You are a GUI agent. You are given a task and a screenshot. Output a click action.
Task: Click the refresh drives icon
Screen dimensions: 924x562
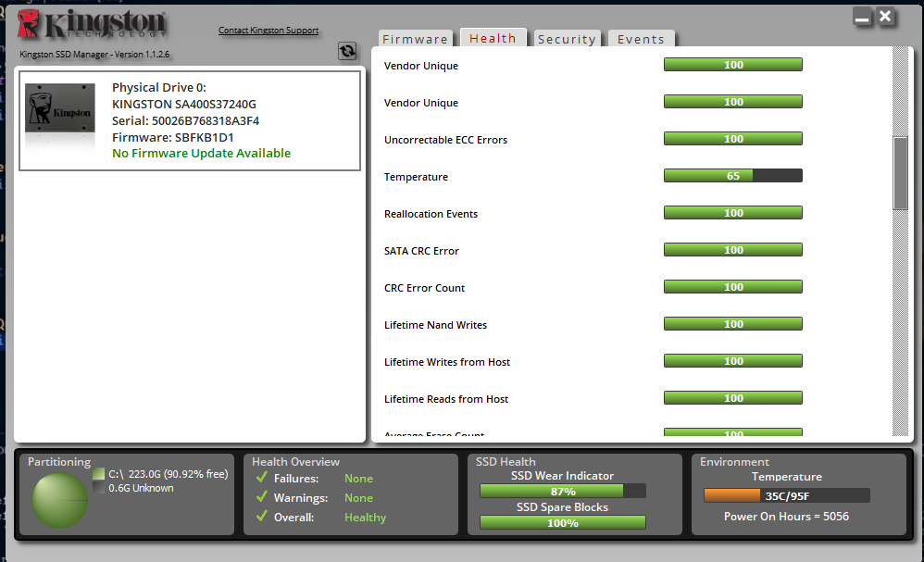coord(347,51)
